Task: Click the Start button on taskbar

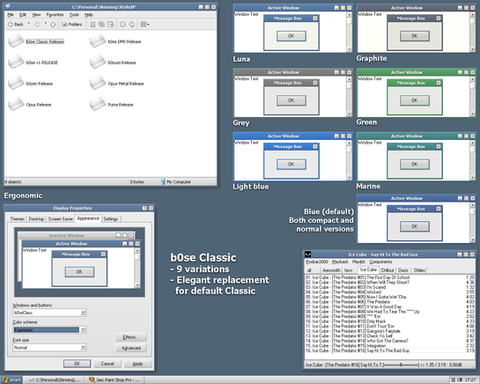Action: coord(11,380)
